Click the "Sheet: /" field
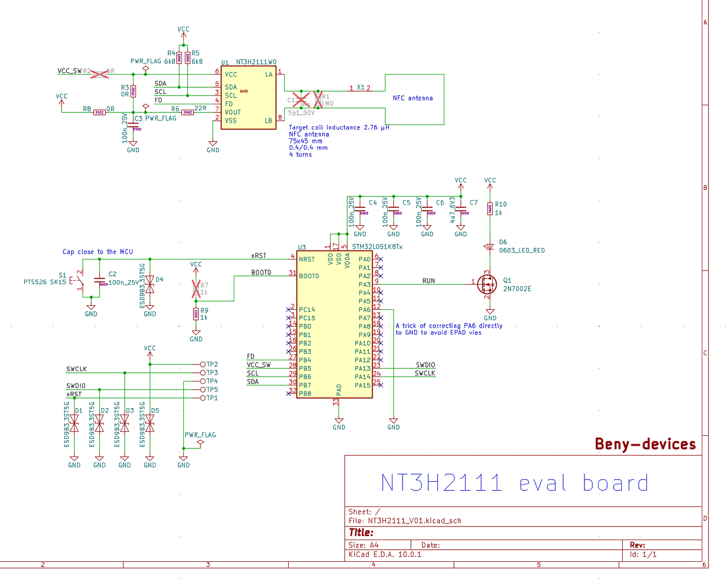This screenshot has height=588, width=728. 364,512
